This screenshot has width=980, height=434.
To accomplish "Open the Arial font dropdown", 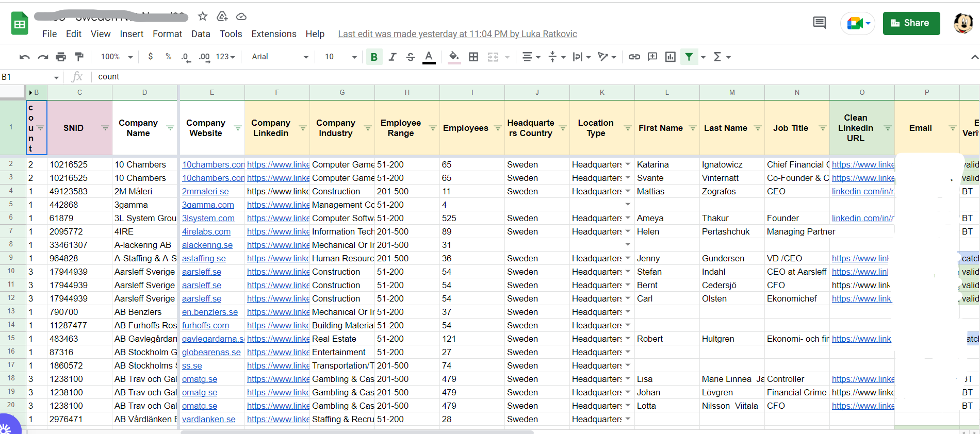I will coord(280,57).
